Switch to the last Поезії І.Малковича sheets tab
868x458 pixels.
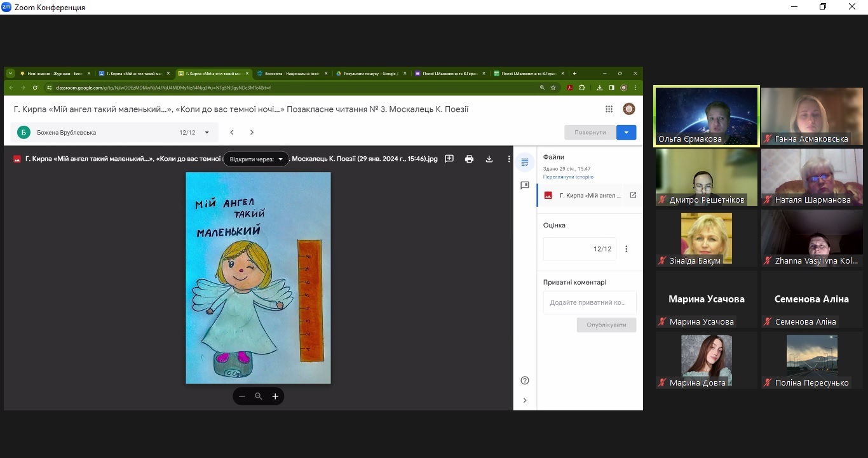click(x=528, y=73)
